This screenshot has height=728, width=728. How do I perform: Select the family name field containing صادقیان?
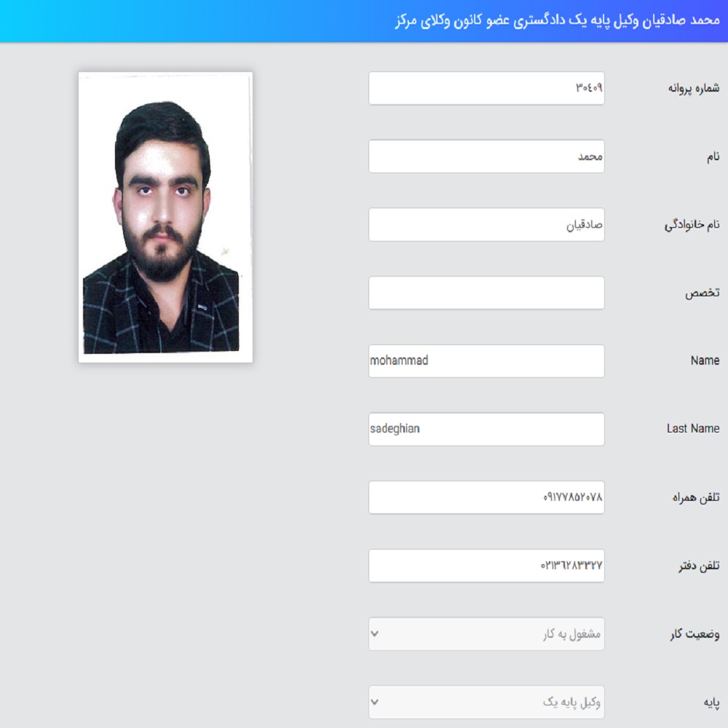(x=486, y=224)
